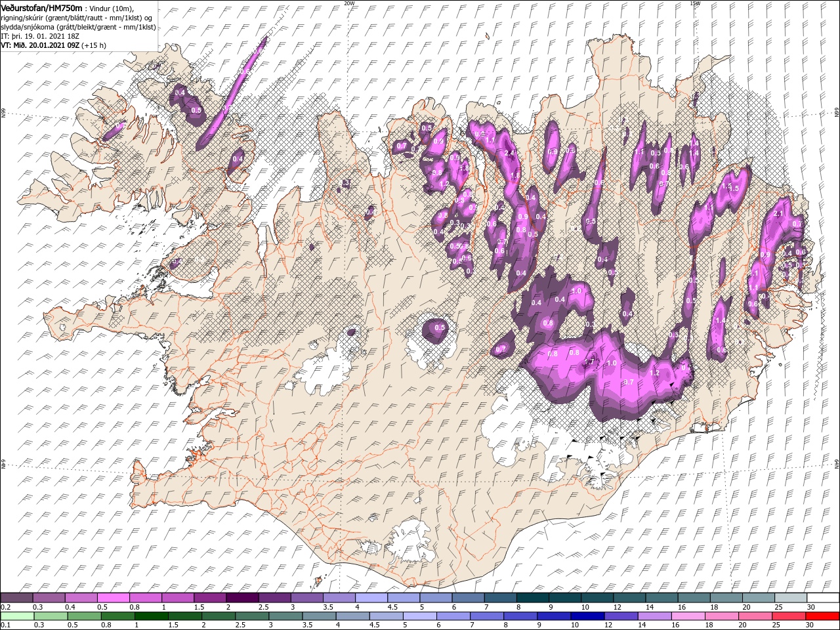Pick the lavender snow swatch labeled 4.5
The image size is (840, 630).
(403, 598)
